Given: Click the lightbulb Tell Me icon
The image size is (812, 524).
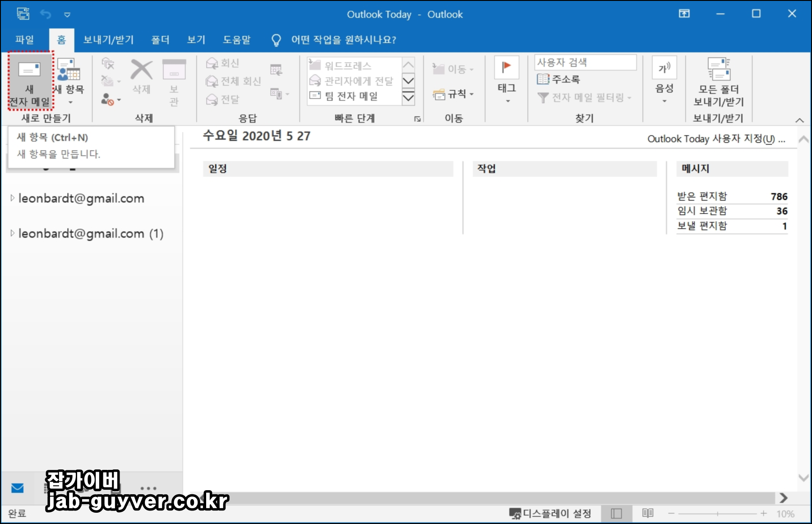Looking at the screenshot, I should (276, 40).
